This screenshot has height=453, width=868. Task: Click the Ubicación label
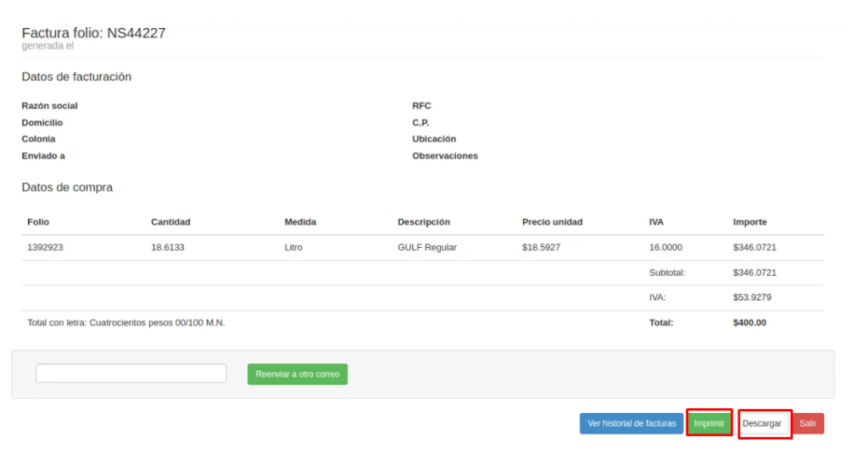[434, 139]
